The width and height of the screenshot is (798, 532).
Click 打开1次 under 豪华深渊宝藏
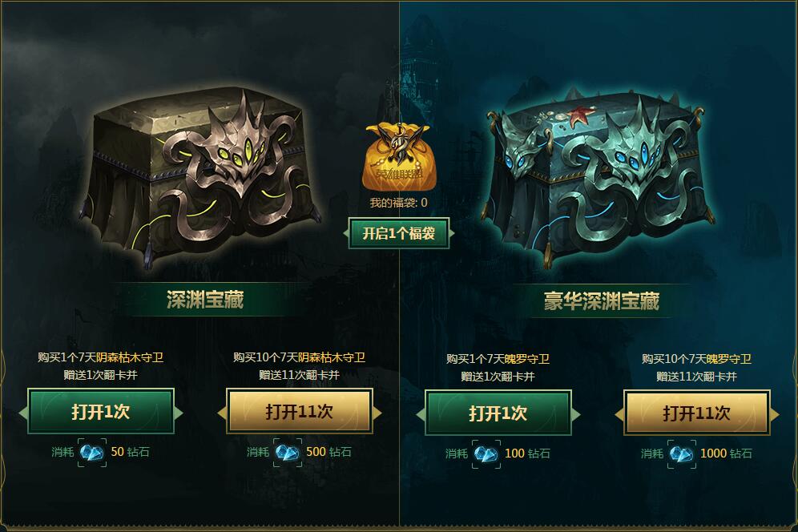pos(498,413)
